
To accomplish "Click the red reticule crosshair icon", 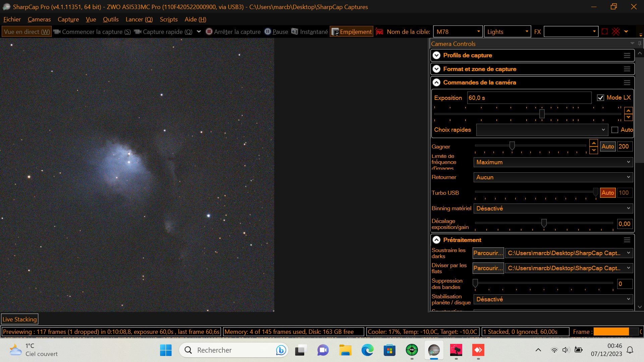I will click(x=616, y=32).
